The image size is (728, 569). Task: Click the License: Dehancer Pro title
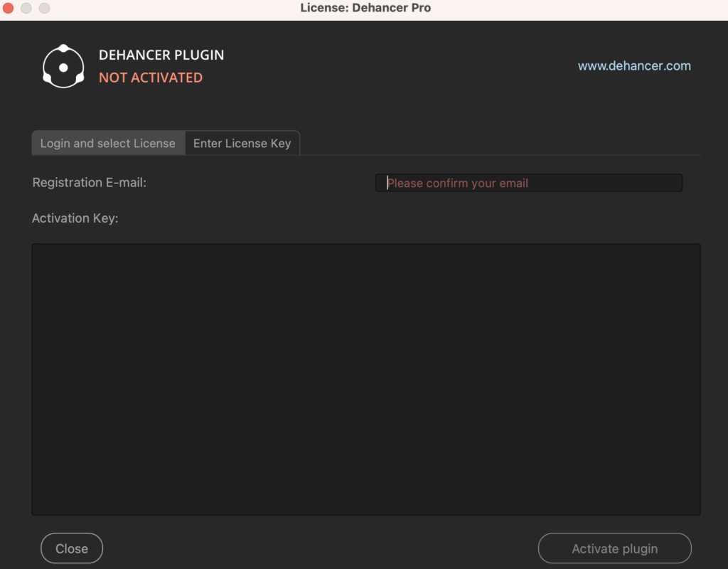coord(365,8)
